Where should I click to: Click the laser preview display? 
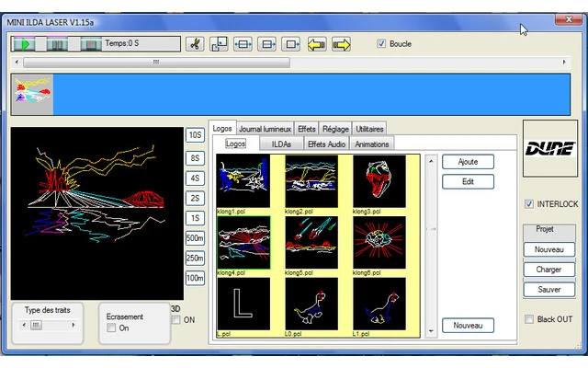click(97, 213)
